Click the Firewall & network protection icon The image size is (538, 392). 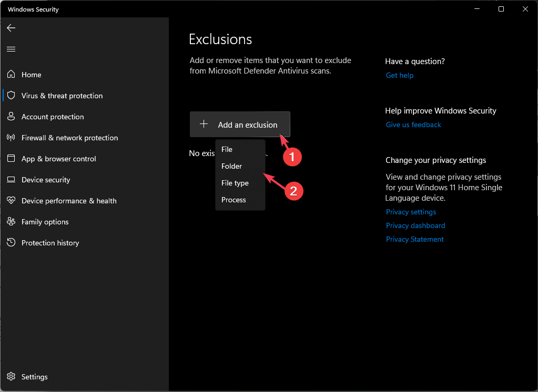pyautogui.click(x=11, y=138)
